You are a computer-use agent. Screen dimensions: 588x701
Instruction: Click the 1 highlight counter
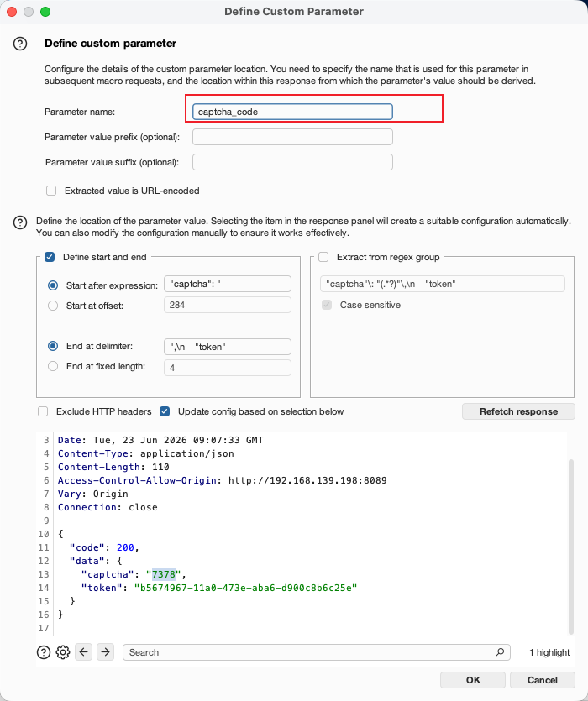tap(549, 652)
